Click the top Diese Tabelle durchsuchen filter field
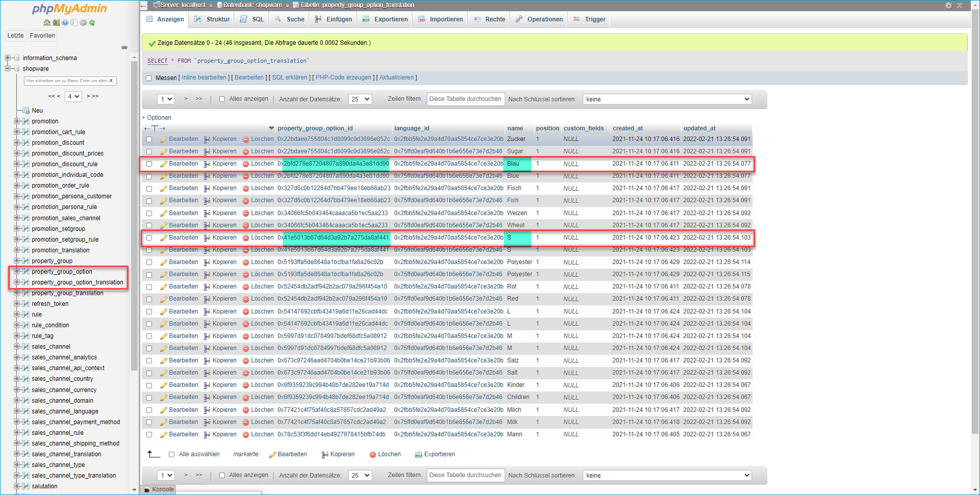980x495 pixels. tap(466, 99)
